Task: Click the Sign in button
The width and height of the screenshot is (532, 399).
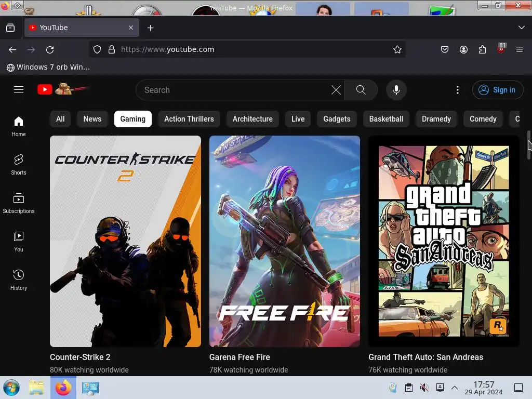Action: click(497, 90)
